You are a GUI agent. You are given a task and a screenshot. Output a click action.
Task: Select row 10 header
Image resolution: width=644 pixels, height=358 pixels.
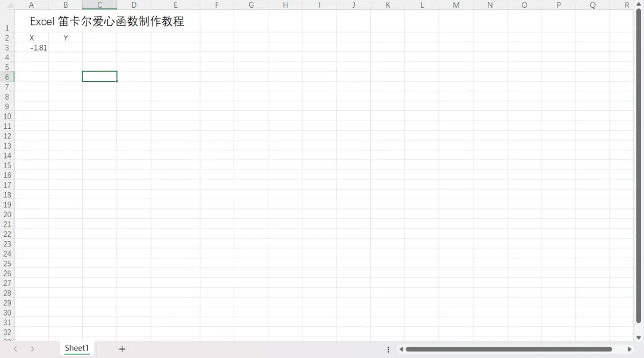pyautogui.click(x=7, y=116)
